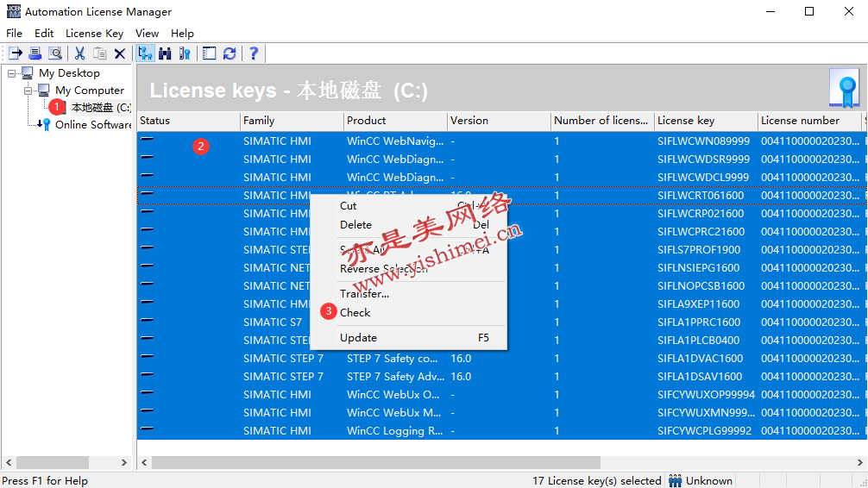
Task: Sort by the Product column header
Action: [395, 121]
